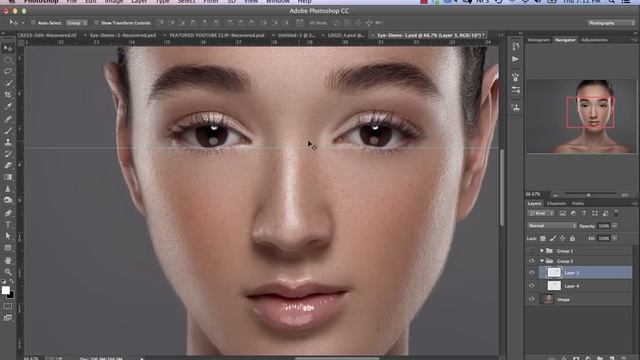
Task: Adjust the Navigator zoom slider
Action: 589,195
